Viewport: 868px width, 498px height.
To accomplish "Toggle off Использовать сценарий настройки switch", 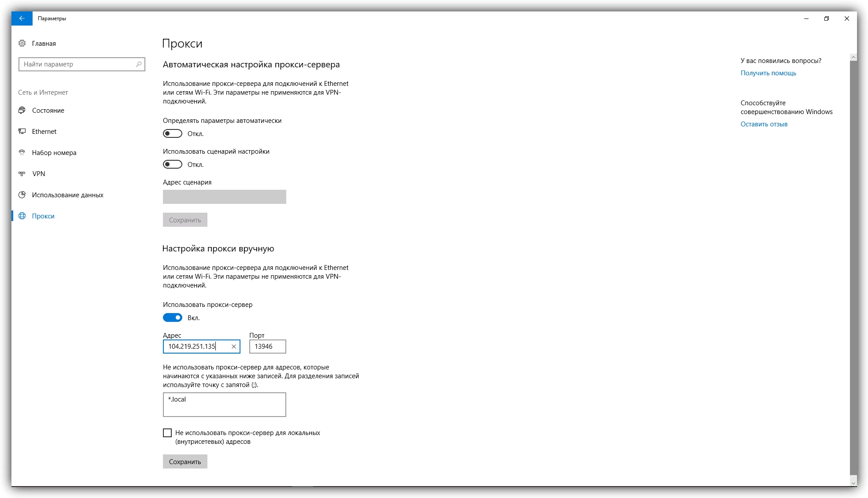I will (x=172, y=164).
